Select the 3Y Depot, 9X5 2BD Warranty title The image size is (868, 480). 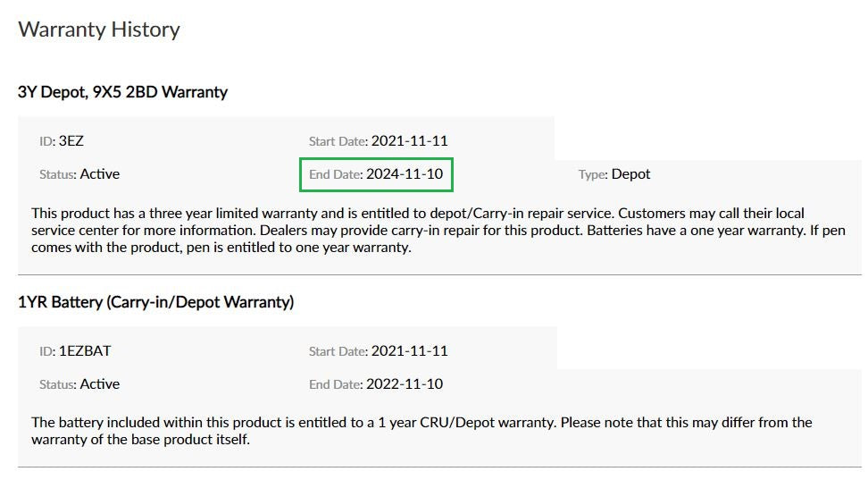pyautogui.click(x=122, y=92)
